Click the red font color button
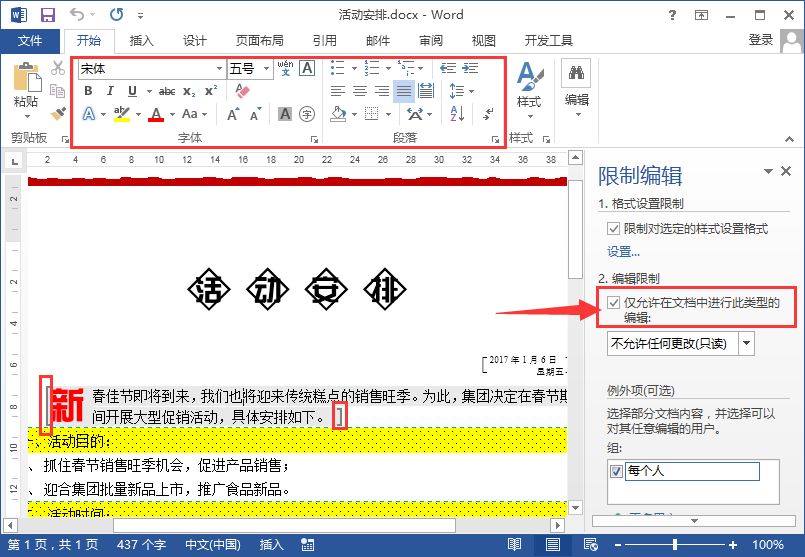Screen dimensions: 805x557 156,114
